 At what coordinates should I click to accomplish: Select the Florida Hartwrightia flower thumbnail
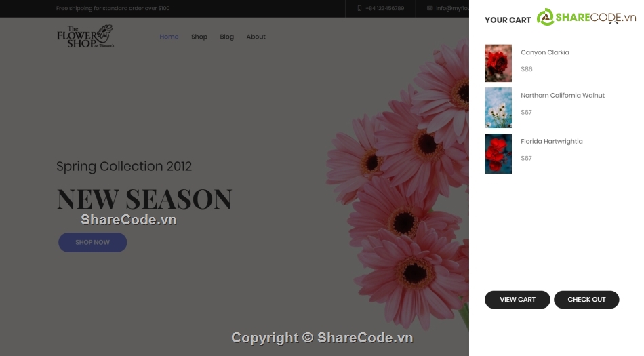tap(498, 153)
